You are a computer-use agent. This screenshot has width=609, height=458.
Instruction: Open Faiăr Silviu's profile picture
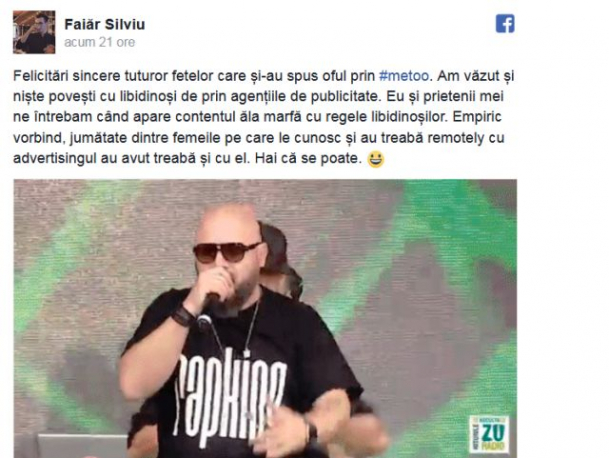(34, 32)
